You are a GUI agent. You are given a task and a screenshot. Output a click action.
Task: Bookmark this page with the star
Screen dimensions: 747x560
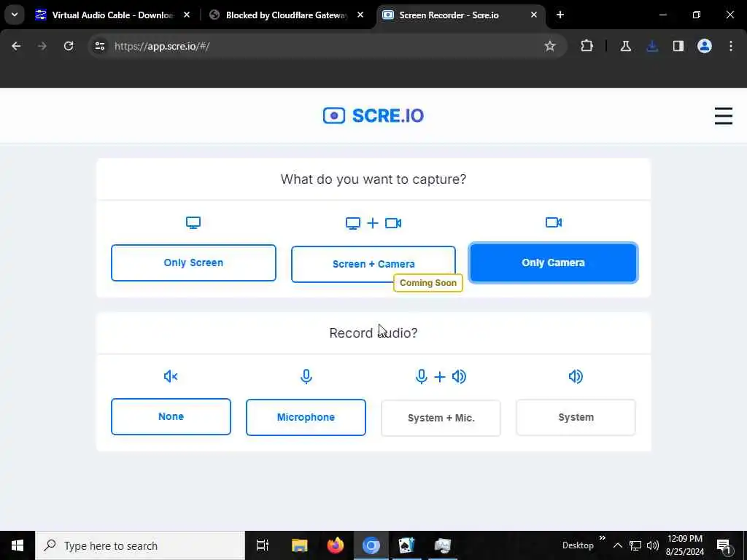pyautogui.click(x=550, y=46)
